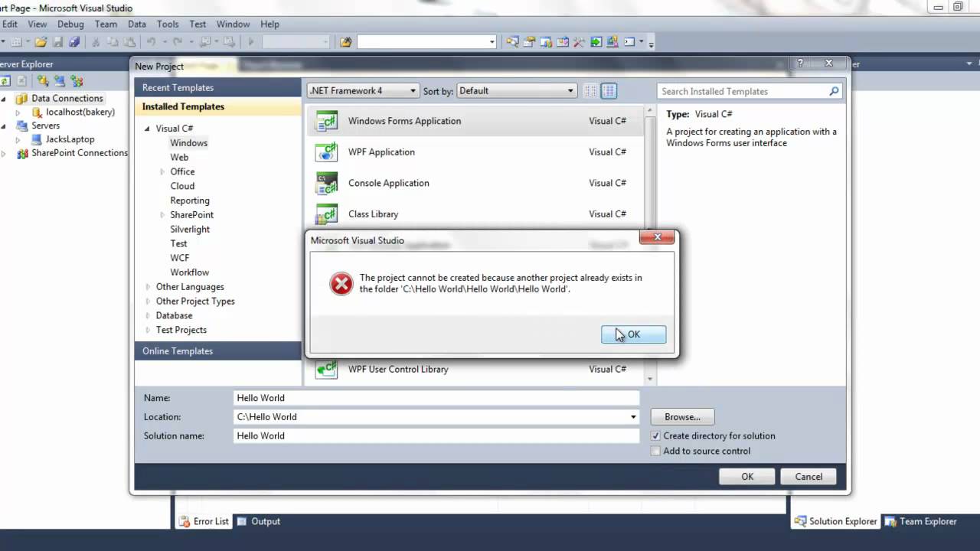Click the Solution name input field

[436, 435]
